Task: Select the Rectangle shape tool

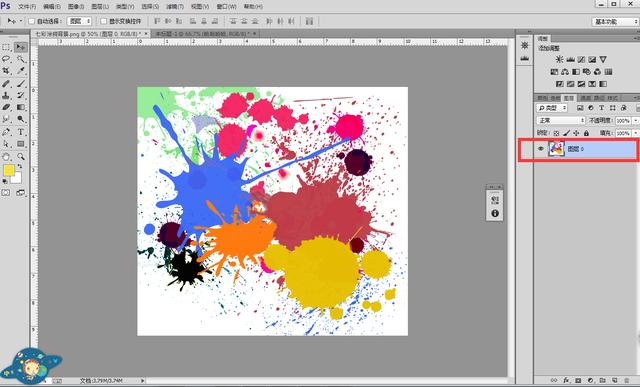Action: pyautogui.click(x=20, y=144)
